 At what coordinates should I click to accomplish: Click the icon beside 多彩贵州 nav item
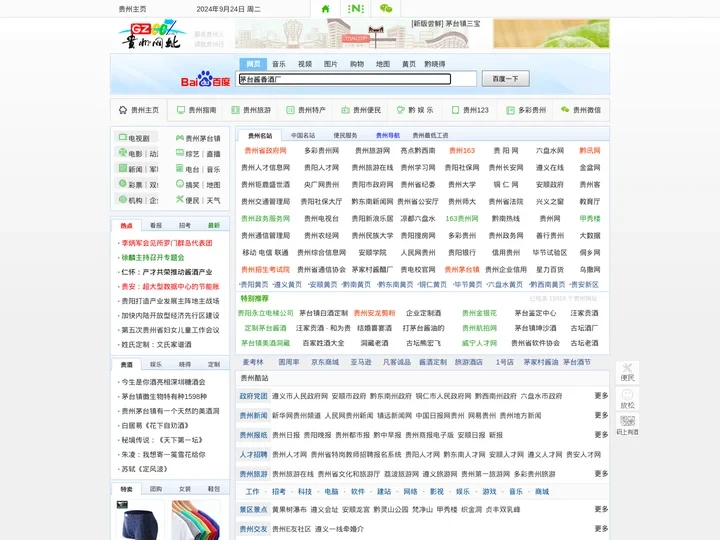click(x=510, y=110)
